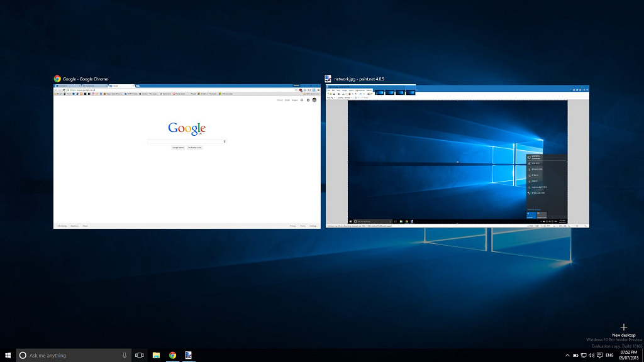The height and width of the screenshot is (362, 644).
Task: Open the clock showing 07:52 PM
Action: point(629,356)
